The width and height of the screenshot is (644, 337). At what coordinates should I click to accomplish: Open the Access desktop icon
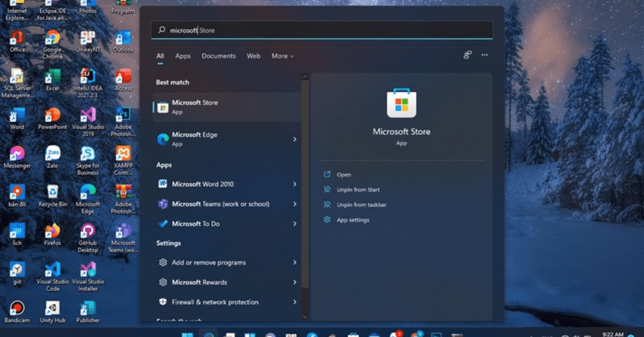tap(123, 80)
